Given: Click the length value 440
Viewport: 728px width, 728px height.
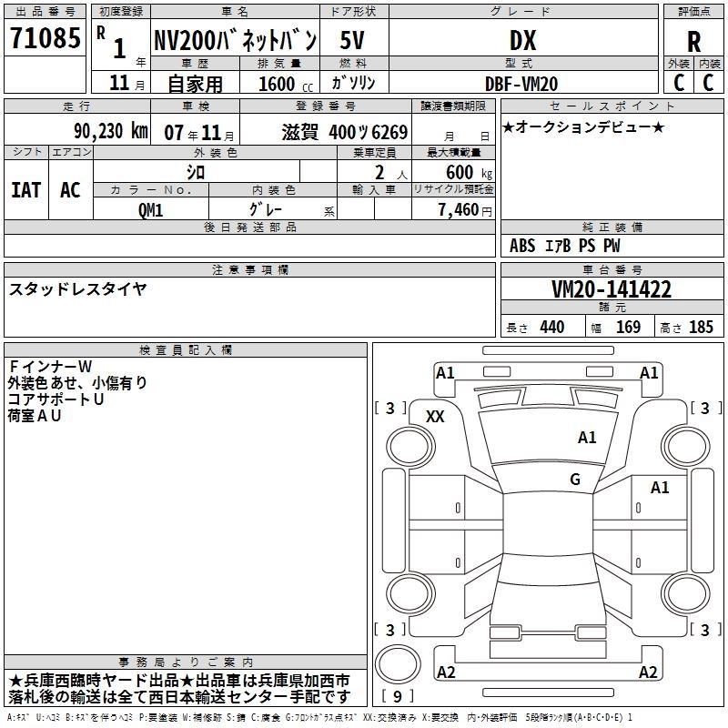Looking at the screenshot, I should click(x=552, y=328).
